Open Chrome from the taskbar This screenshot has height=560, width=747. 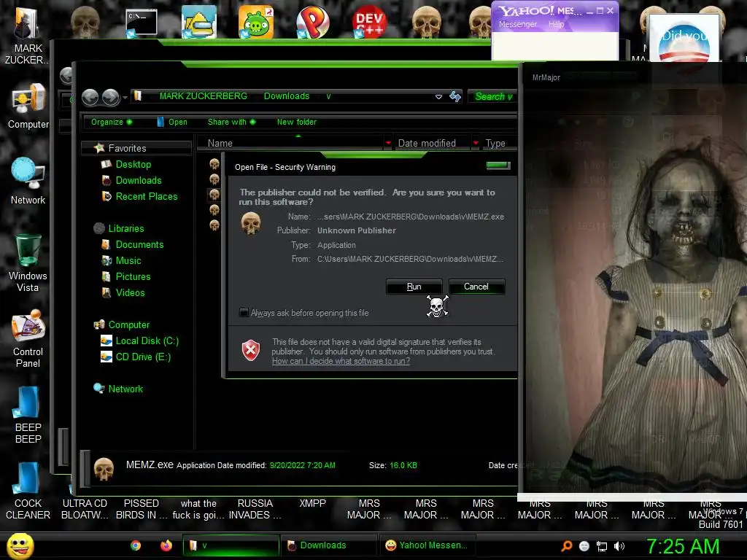136,545
